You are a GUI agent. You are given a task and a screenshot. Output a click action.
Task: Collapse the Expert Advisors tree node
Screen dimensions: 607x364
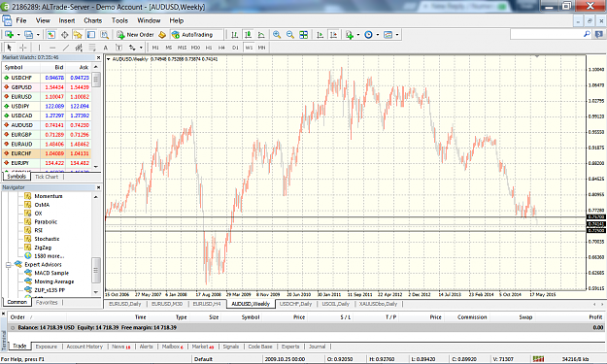[x=8, y=265]
